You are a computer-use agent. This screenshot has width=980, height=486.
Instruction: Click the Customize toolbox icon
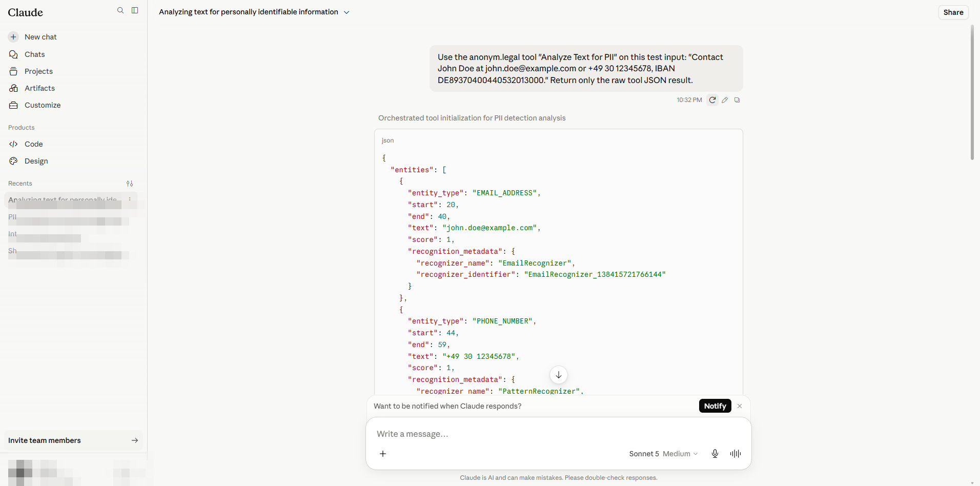tap(13, 105)
